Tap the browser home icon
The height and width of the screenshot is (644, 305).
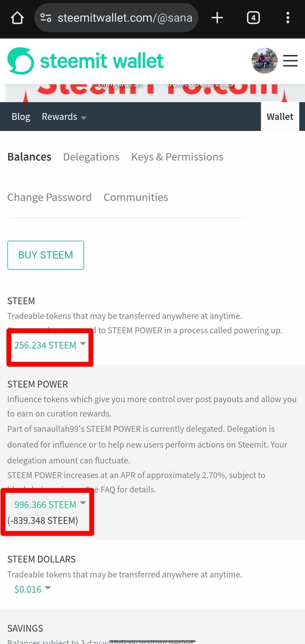(x=17, y=18)
